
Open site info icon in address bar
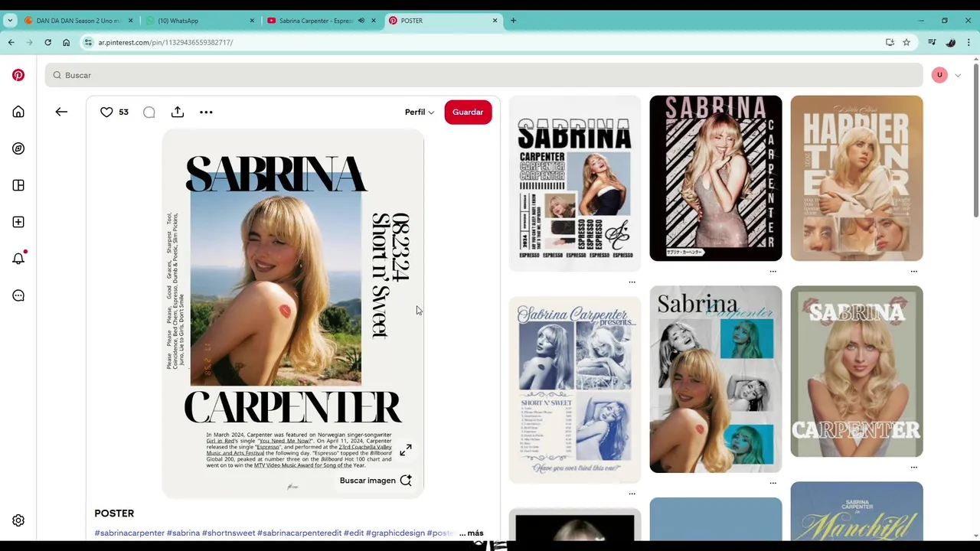[x=88, y=42]
